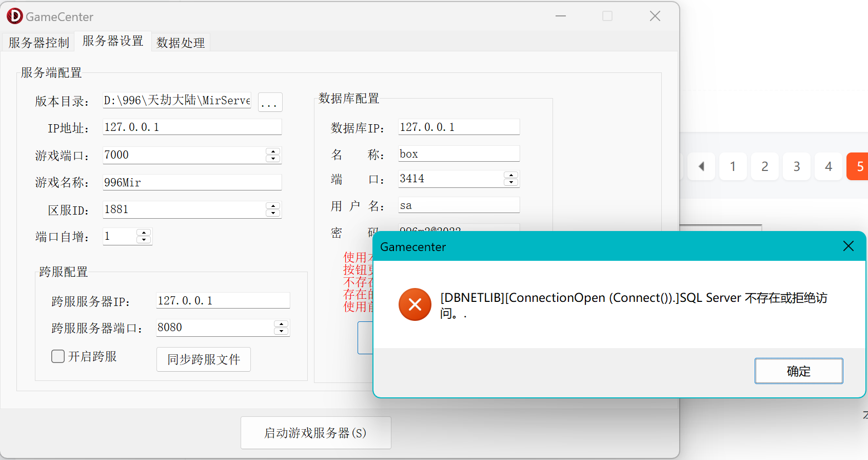
Task: Select page 5 in background pagination
Action: tap(858, 166)
